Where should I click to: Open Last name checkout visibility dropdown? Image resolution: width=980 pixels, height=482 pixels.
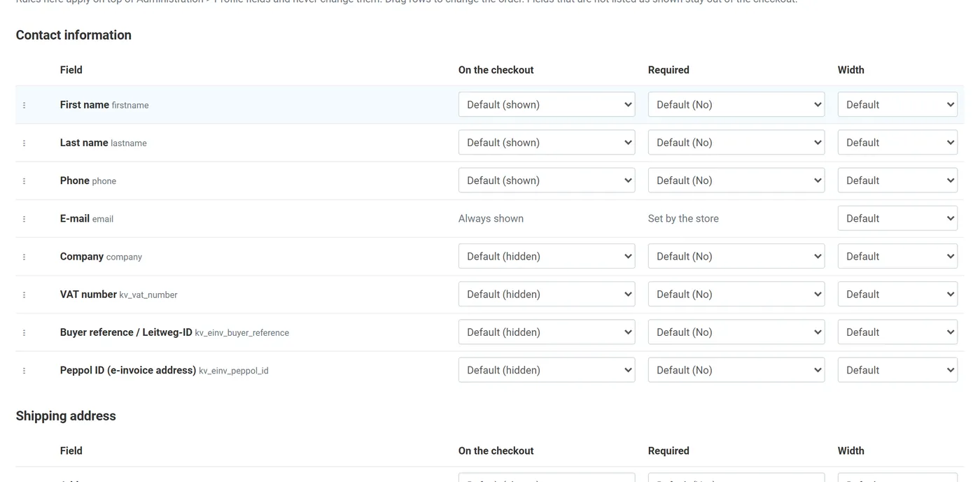(547, 142)
